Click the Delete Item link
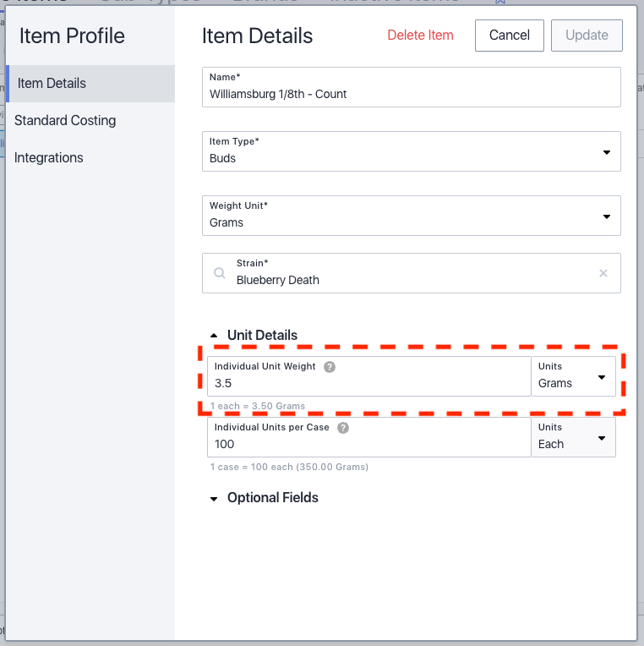Screen dimensions: 644x646 (420, 36)
